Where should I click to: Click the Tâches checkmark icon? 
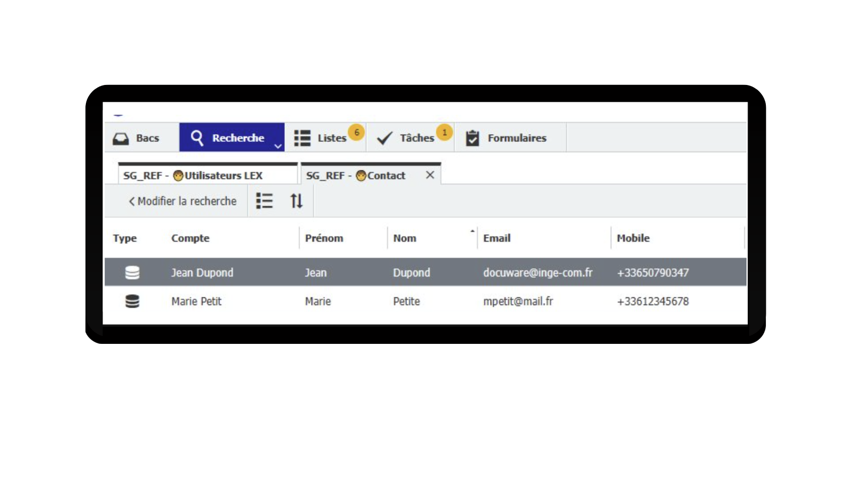[385, 138]
